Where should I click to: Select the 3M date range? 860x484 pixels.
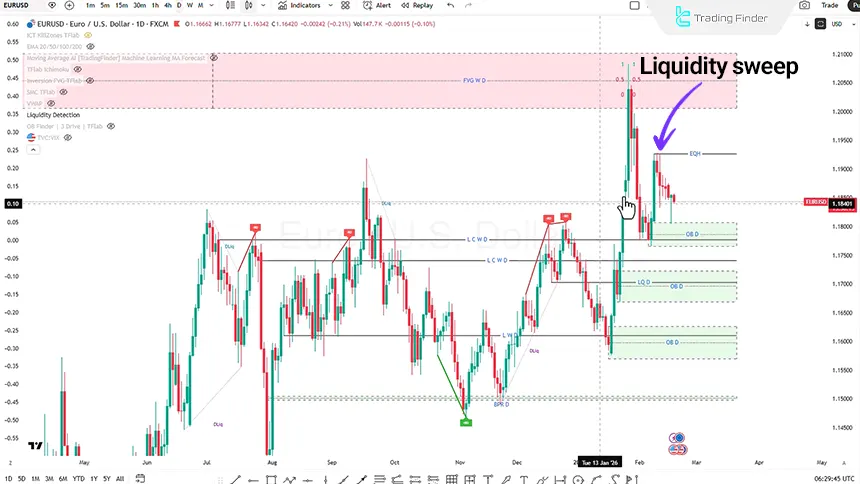tap(49, 479)
